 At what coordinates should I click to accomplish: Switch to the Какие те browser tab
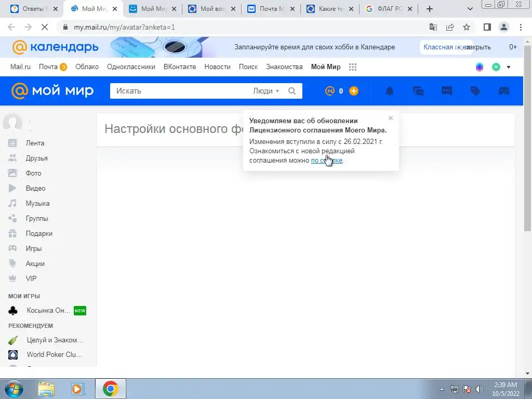(330, 9)
